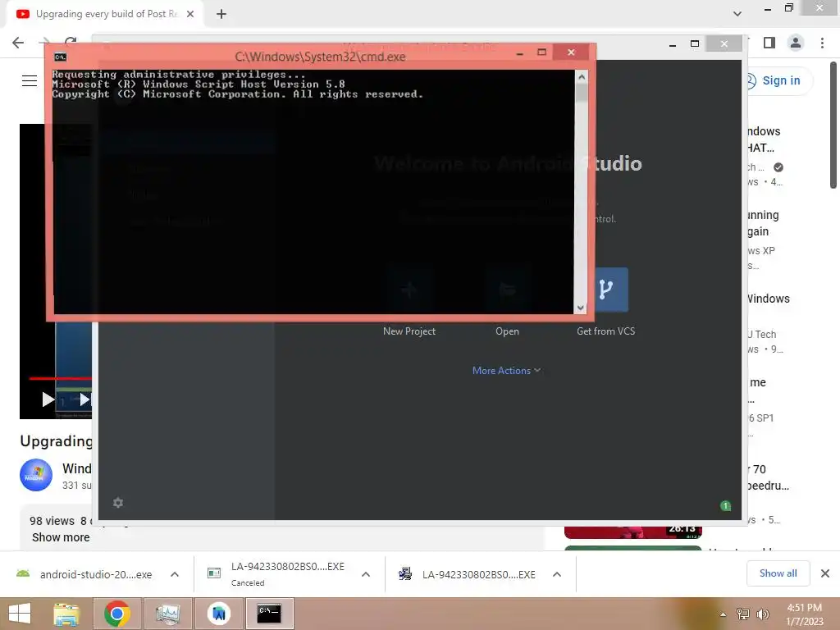Click Sign in on YouTube
The image size is (840, 630).
781,81
